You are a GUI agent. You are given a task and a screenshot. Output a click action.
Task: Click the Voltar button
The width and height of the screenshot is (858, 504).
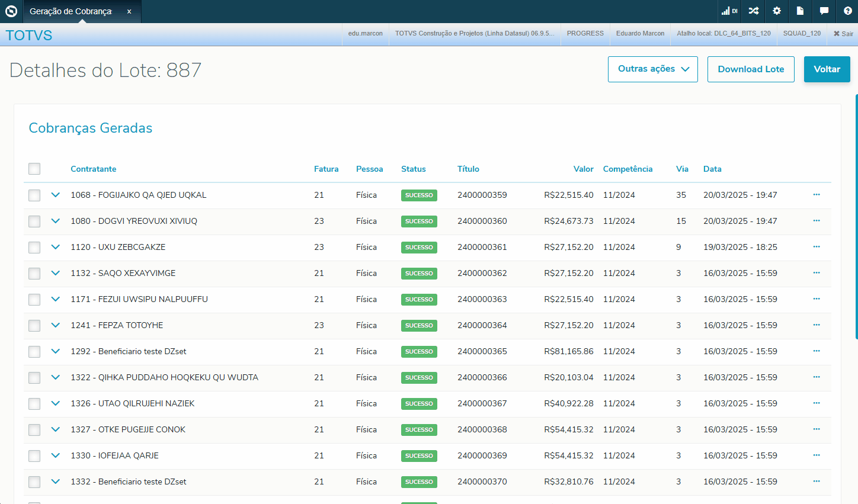827,69
